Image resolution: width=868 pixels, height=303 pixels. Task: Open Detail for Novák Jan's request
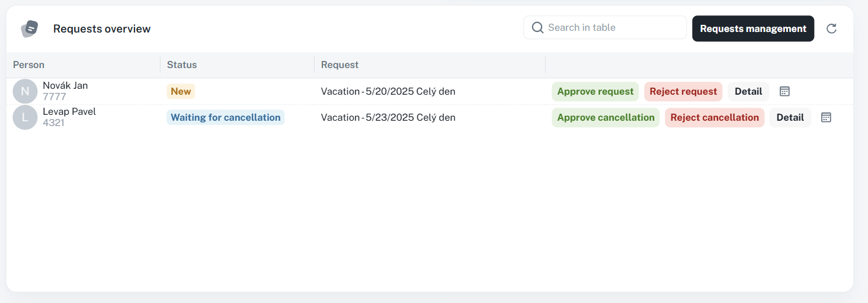click(x=748, y=92)
